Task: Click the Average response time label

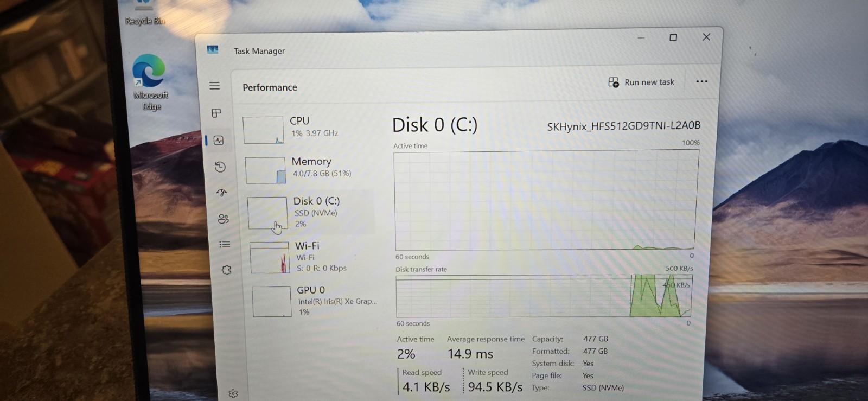Action: pos(486,339)
